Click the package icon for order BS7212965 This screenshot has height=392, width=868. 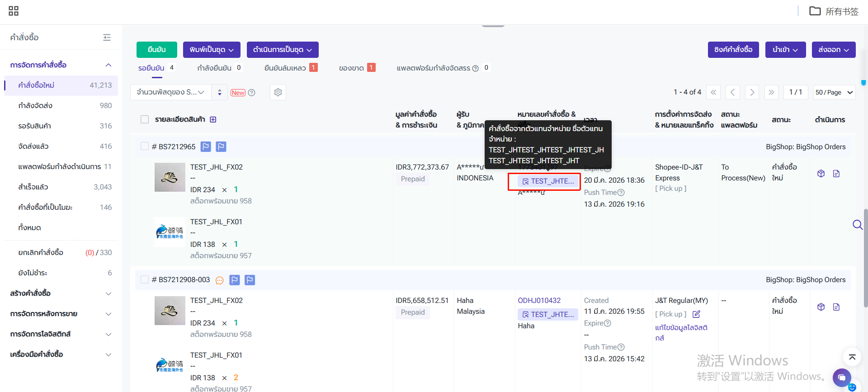(x=821, y=174)
